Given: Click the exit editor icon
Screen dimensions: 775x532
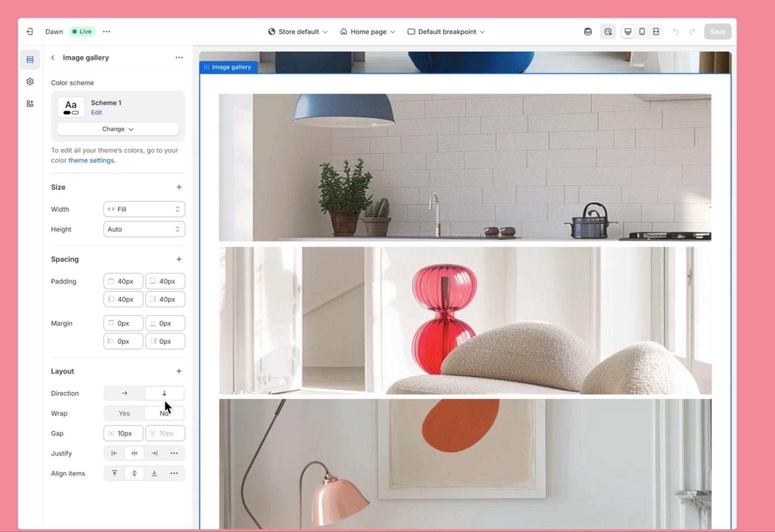Looking at the screenshot, I should (30, 31).
